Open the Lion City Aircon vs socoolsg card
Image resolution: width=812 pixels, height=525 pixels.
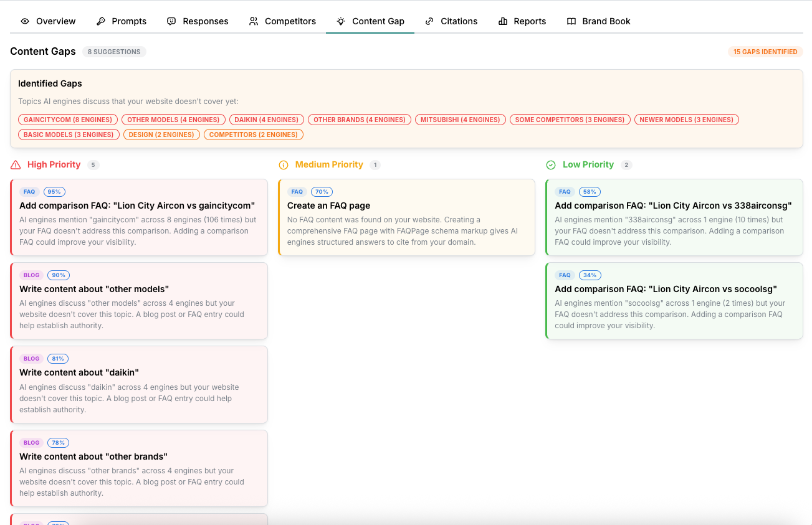point(674,301)
